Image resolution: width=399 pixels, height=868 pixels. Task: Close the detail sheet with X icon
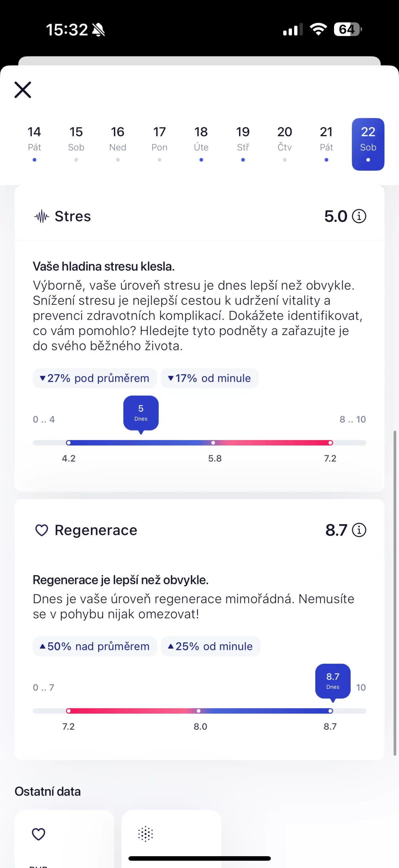click(23, 90)
